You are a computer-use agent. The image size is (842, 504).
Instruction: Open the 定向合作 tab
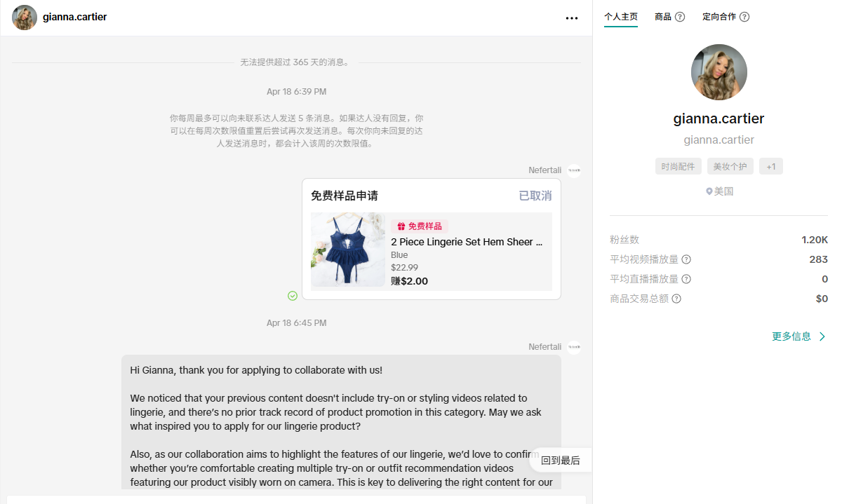(720, 16)
